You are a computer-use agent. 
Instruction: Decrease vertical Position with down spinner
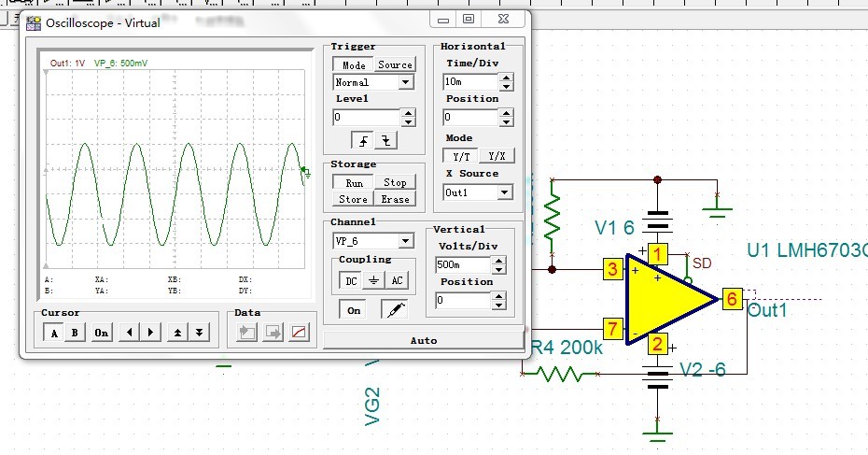coord(498,305)
